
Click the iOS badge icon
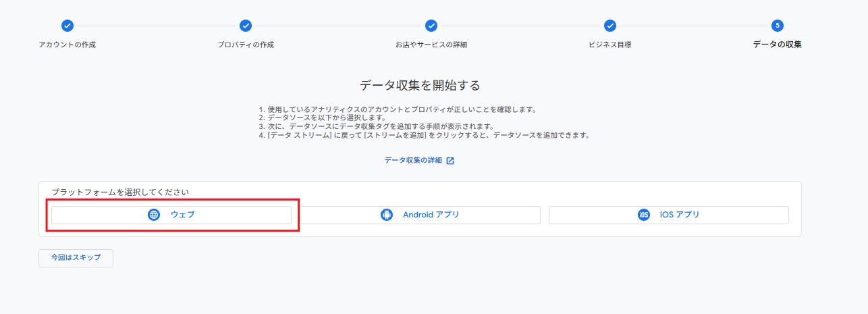point(644,215)
